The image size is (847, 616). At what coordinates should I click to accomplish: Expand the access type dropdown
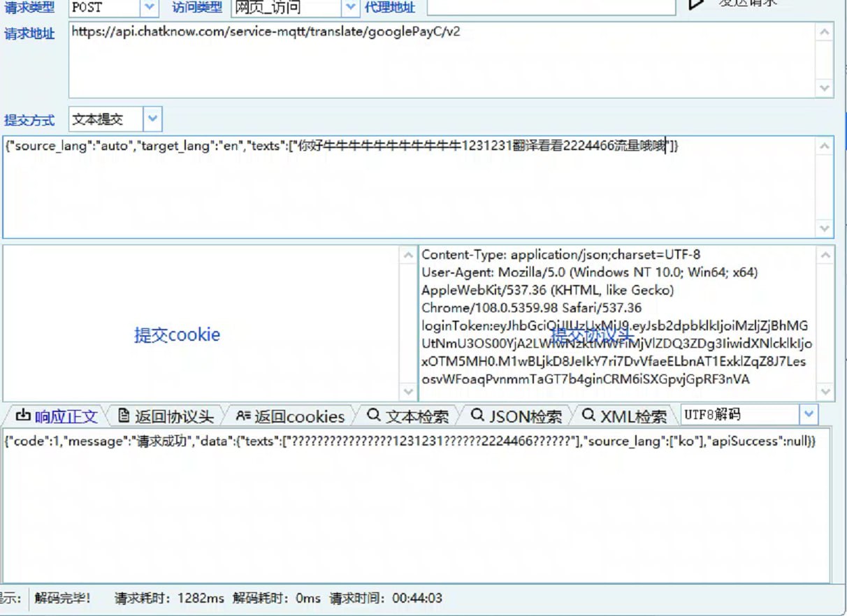tap(351, 8)
